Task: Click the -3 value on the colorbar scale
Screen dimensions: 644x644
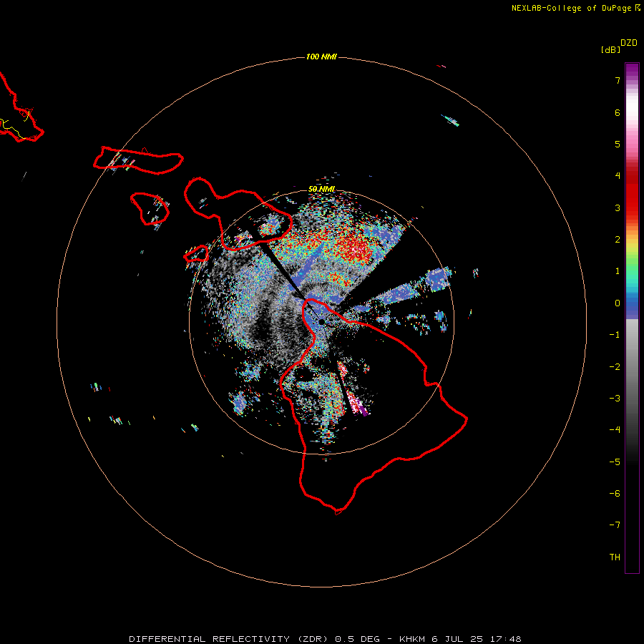Action: coord(615,399)
